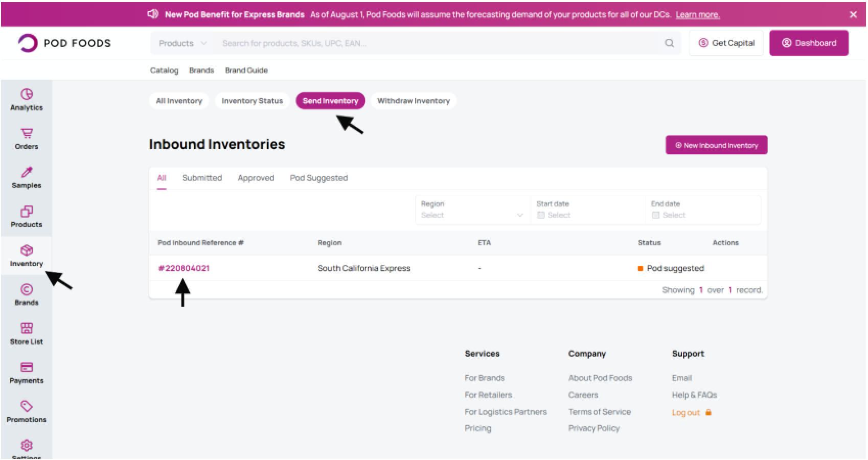Image resolution: width=868 pixels, height=460 pixels.
Task: Show All inbound inventories tab
Action: (x=162, y=178)
